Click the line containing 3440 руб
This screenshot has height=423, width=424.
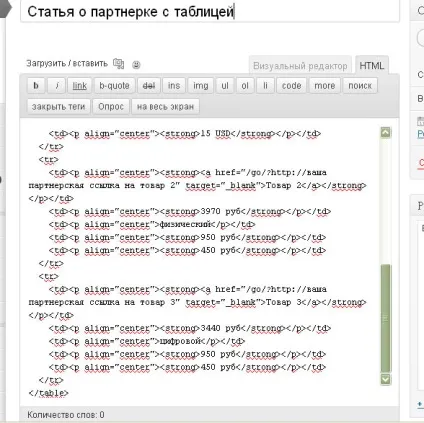coord(190,328)
